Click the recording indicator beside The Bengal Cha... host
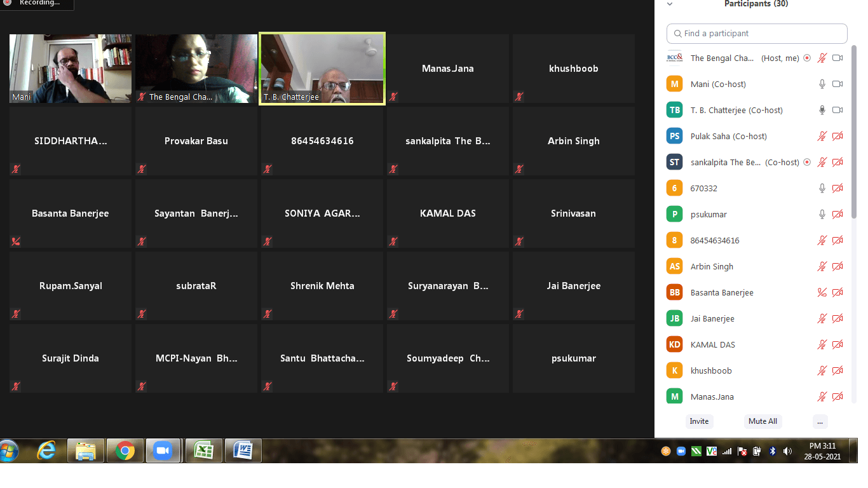 coord(807,58)
